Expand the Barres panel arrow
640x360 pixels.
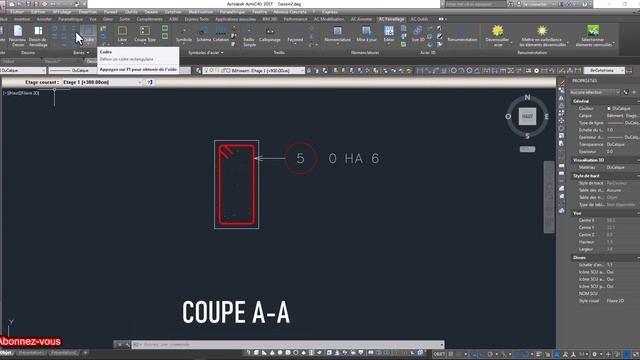88,53
